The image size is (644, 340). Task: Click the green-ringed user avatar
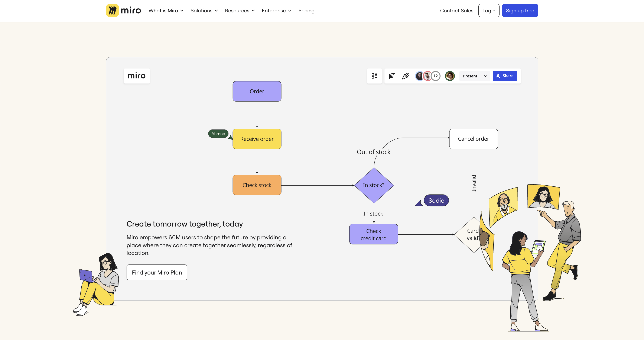tap(450, 76)
